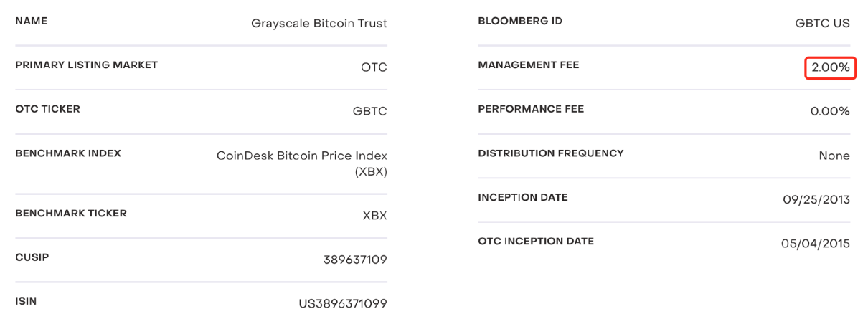Select the CoinDesk Bitcoin Price Index text
Viewport: 868px width, 319px height.
301,156
